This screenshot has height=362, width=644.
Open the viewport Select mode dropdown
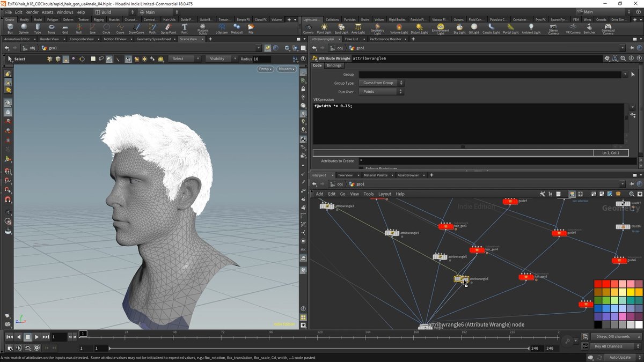tap(185, 59)
